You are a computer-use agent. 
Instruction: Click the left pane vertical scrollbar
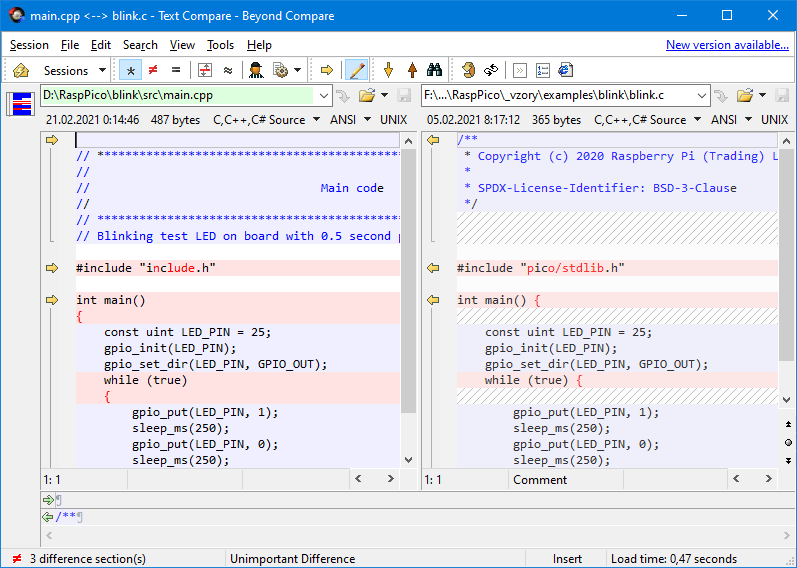408,300
